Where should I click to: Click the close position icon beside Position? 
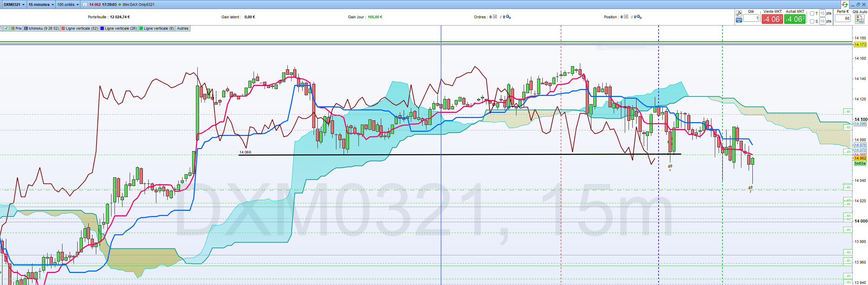pos(626,17)
